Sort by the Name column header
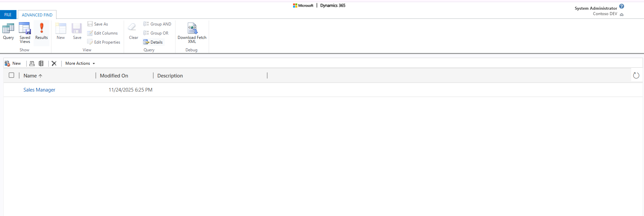 [30, 76]
